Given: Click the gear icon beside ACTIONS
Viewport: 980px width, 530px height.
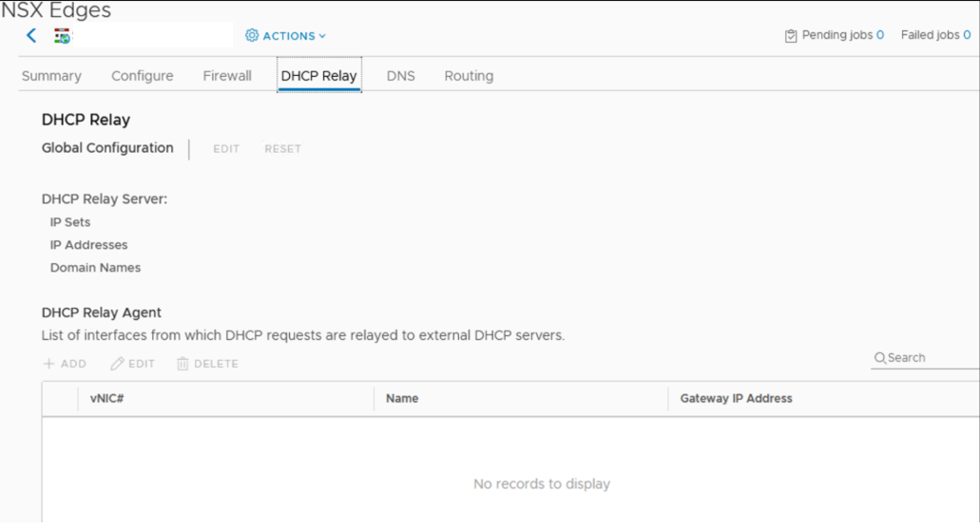Looking at the screenshot, I should point(252,35).
